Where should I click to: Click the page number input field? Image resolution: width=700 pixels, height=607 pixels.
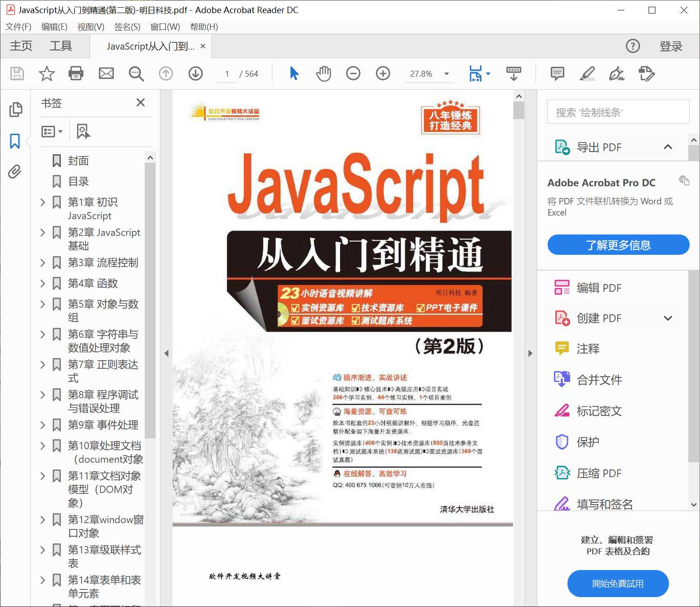point(227,74)
